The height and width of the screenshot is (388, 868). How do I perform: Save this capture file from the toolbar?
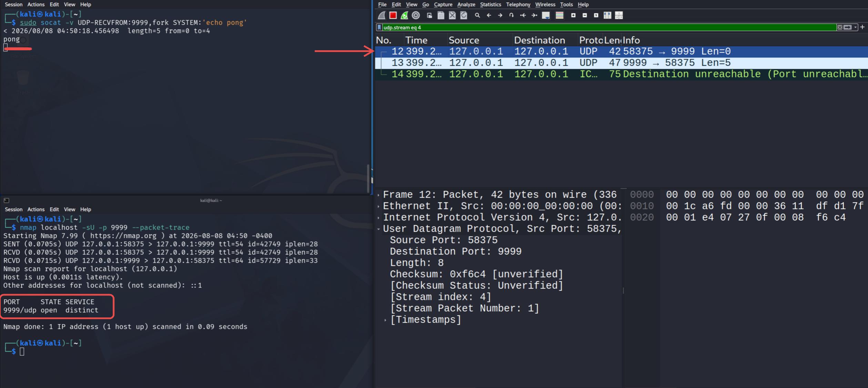point(441,15)
